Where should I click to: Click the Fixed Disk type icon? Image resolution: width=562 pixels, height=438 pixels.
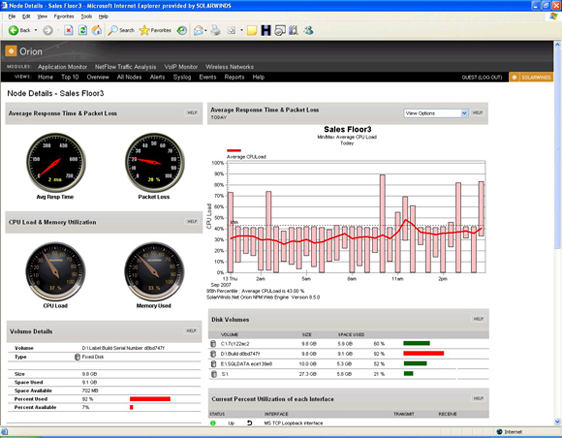(77, 357)
